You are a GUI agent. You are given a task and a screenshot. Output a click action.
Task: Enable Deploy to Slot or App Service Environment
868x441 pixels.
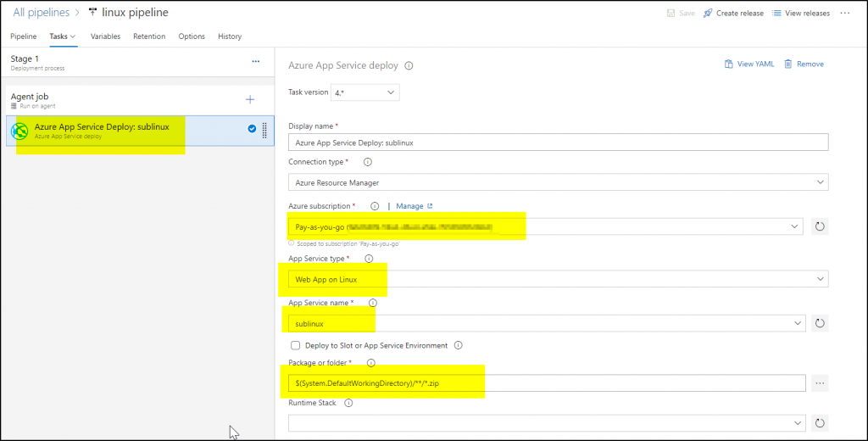(x=296, y=345)
